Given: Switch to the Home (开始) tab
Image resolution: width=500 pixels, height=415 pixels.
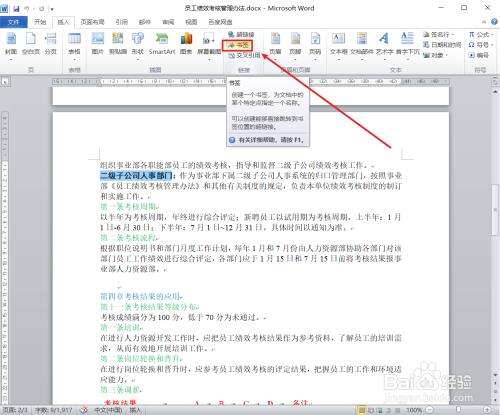Looking at the screenshot, I should (x=40, y=22).
